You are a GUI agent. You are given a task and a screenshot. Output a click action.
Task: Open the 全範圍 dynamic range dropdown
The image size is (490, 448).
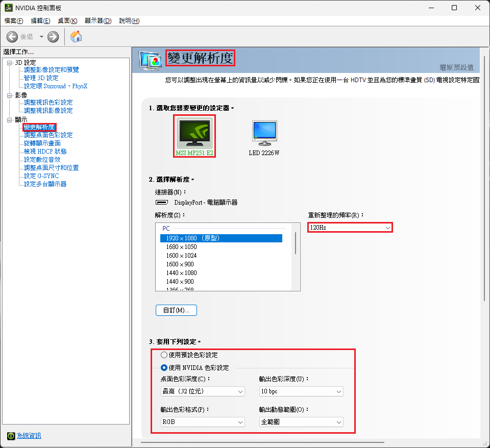(x=301, y=422)
